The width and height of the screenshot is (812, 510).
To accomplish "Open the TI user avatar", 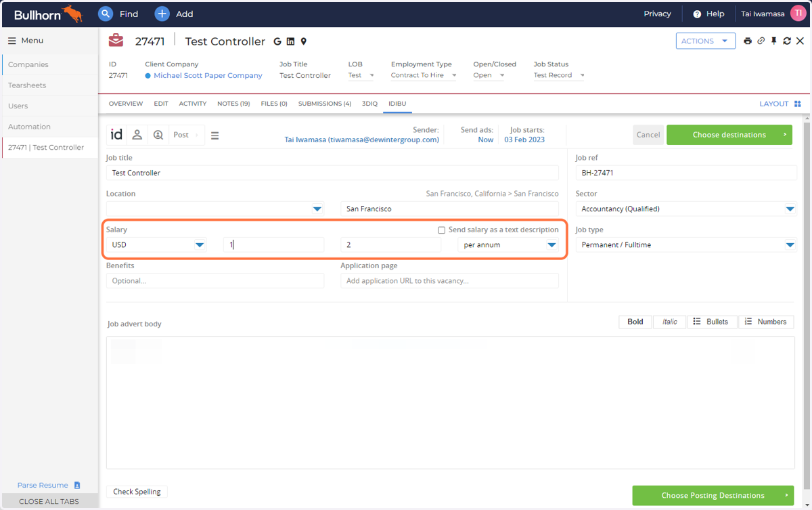I will click(x=798, y=14).
